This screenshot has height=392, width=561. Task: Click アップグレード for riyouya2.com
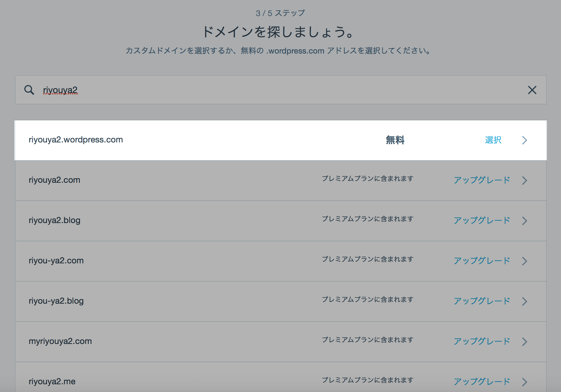[482, 180]
